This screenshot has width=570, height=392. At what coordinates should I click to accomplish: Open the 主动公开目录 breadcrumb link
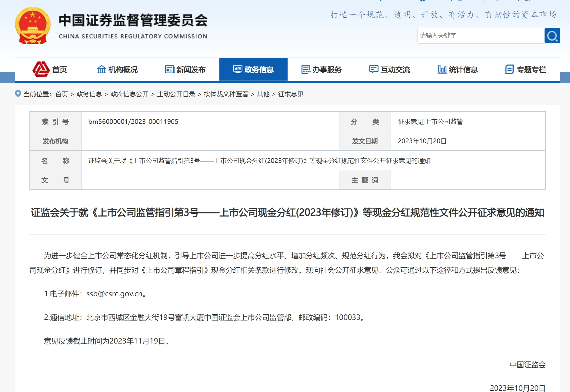(176, 94)
